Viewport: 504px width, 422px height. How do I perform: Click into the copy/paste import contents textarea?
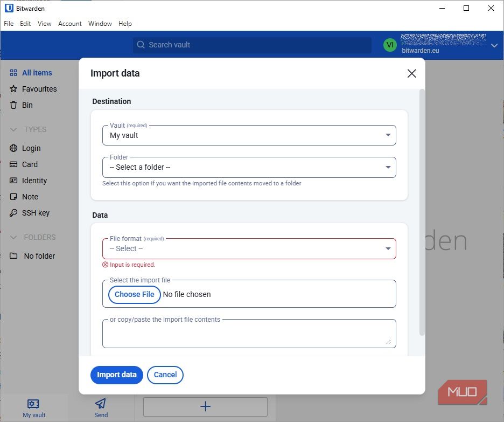(x=249, y=334)
